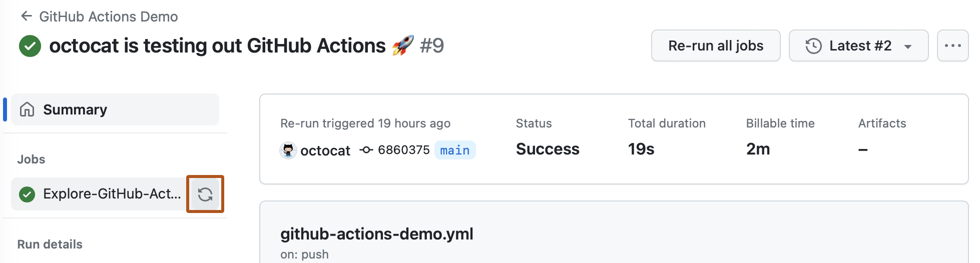Open the three-dots more options menu

pyautogui.click(x=952, y=45)
